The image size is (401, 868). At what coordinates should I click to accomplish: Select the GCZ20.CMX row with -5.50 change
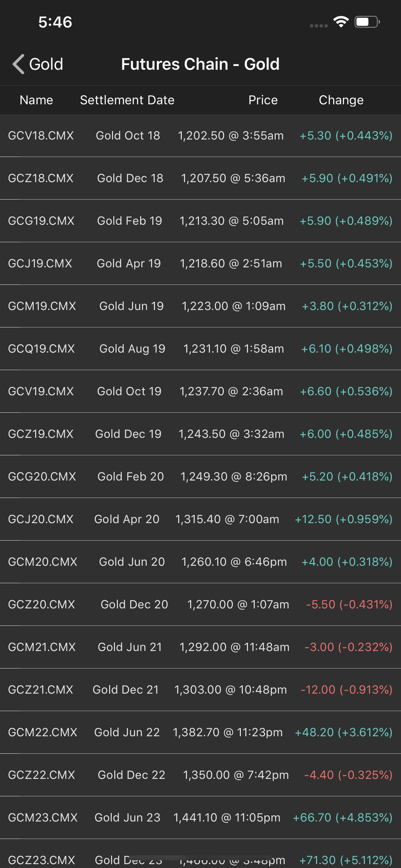(x=200, y=604)
